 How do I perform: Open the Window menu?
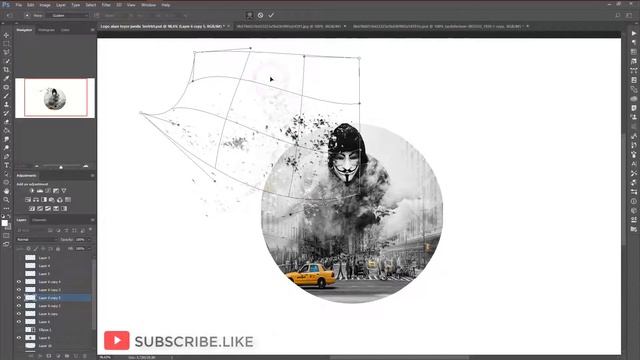(x=148, y=5)
